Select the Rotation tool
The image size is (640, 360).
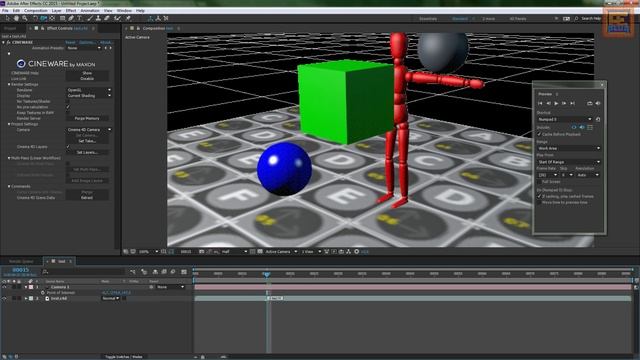[x=35, y=18]
